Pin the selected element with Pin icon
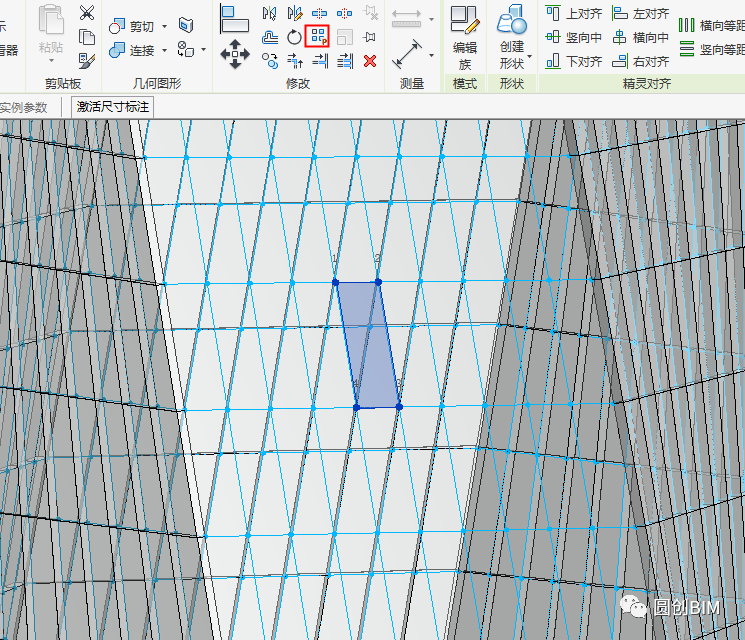The image size is (745, 640). (370, 37)
